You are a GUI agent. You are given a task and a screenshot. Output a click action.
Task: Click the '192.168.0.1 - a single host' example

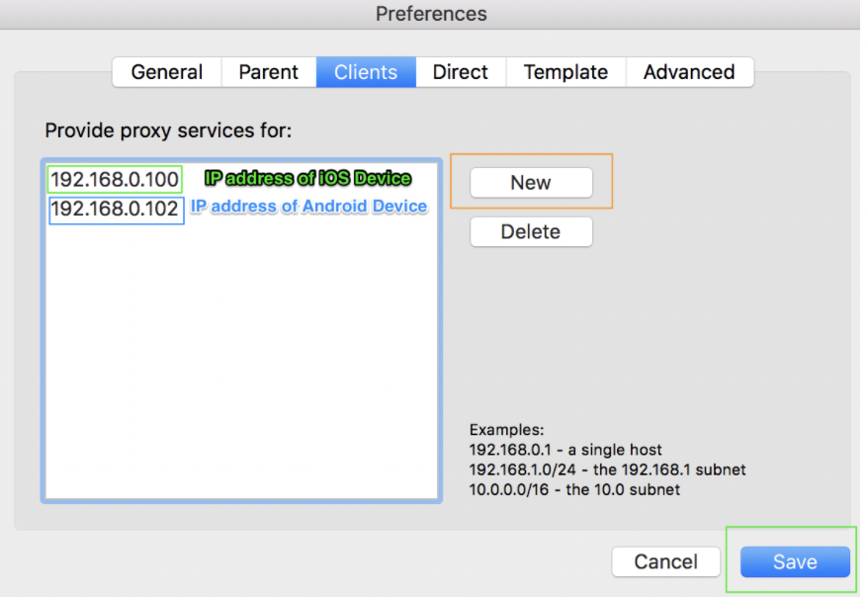coord(565,450)
